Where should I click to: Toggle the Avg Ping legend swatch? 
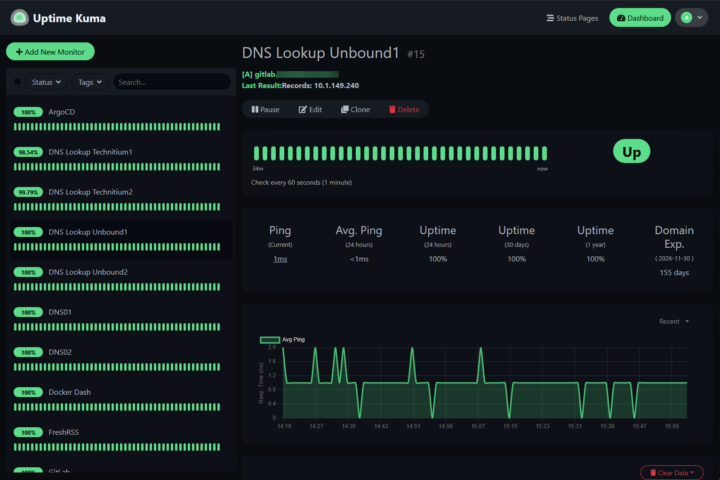[270, 340]
